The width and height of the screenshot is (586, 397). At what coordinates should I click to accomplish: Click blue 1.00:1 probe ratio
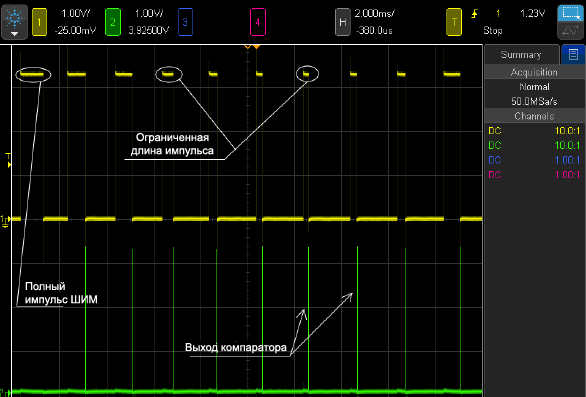[567, 160]
